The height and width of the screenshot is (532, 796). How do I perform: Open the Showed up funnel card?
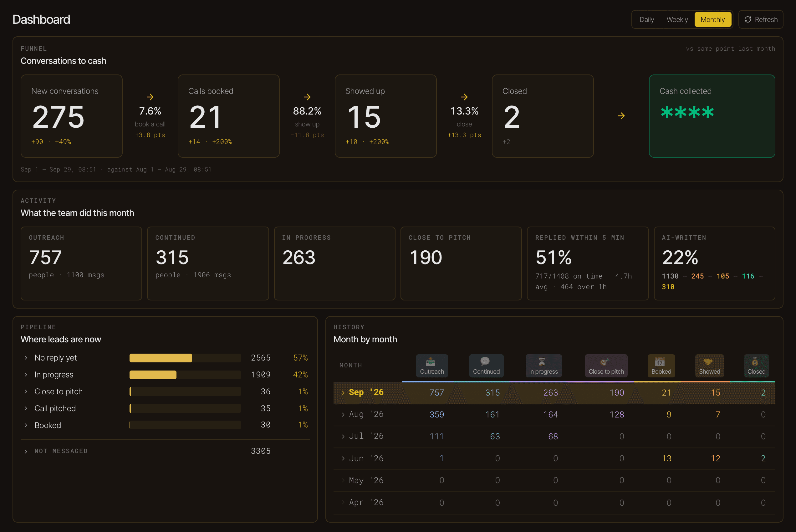click(x=385, y=116)
